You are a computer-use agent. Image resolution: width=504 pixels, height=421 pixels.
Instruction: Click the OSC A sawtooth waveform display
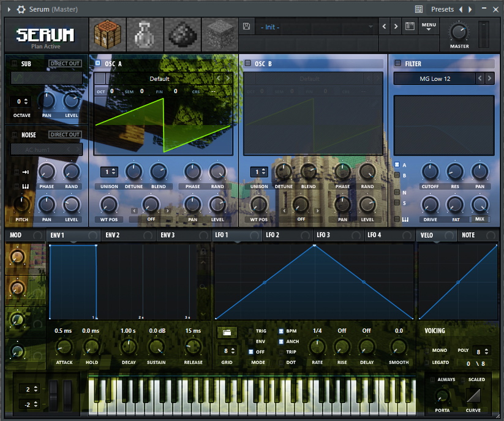[x=164, y=126]
